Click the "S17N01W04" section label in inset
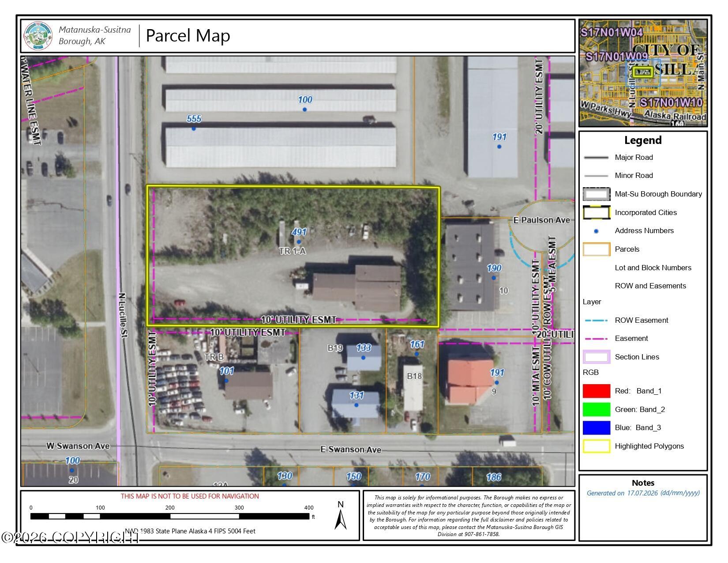Viewport: 728px width, 563px height. coord(612,32)
